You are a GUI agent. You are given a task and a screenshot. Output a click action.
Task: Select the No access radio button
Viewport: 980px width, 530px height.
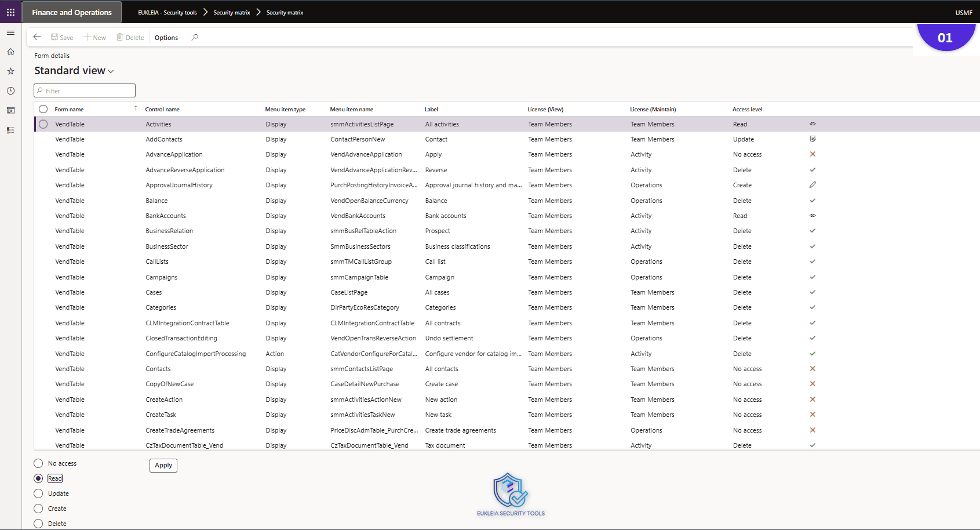click(38, 463)
